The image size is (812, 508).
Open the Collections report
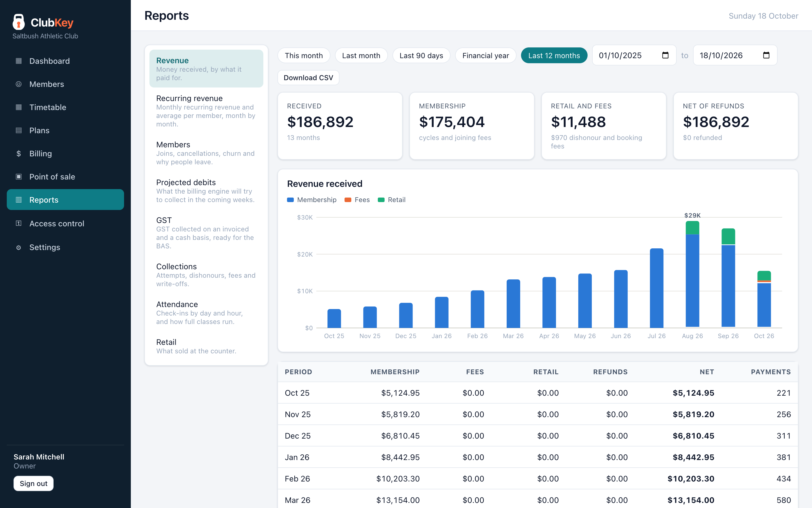(206, 275)
